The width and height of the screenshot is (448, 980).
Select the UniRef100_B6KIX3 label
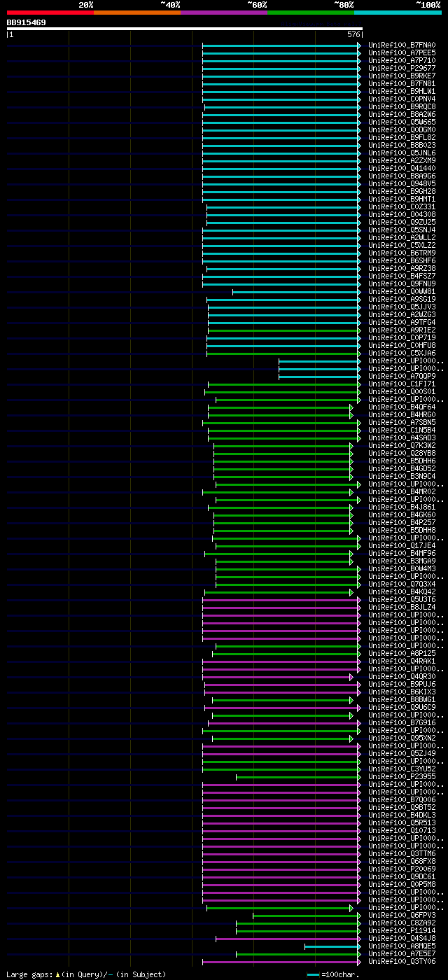click(402, 692)
